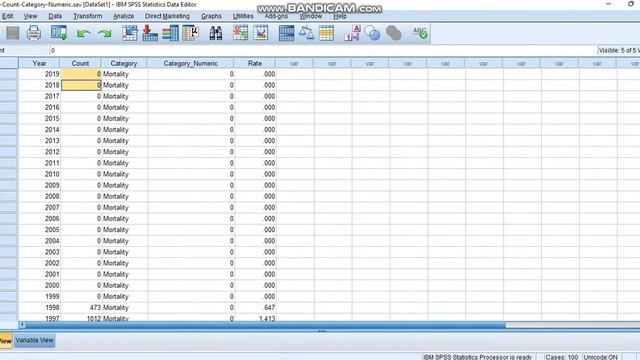Click the 'IBM SPSS Statistics Processor is ready' status
The height and width of the screenshot is (360, 640).
pos(478,357)
